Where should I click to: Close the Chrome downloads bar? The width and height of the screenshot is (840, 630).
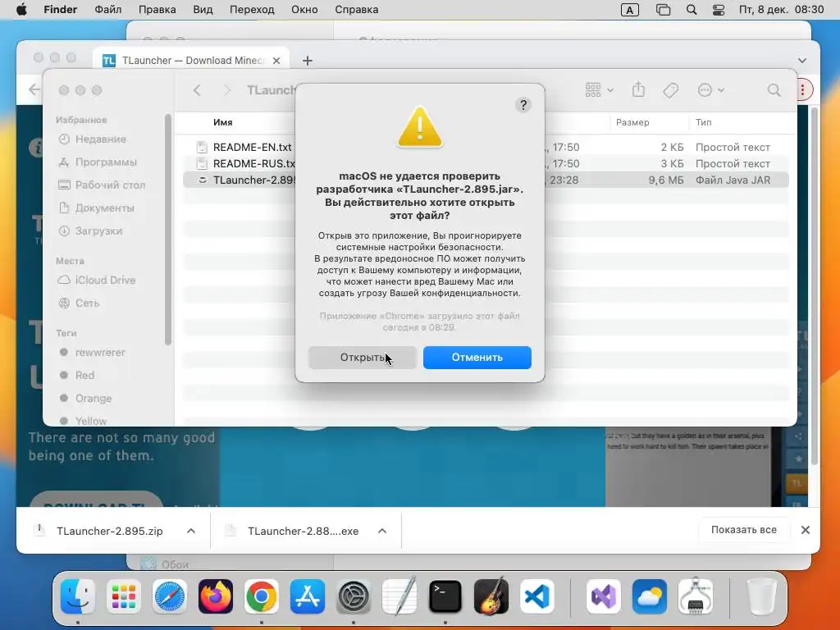click(x=806, y=530)
